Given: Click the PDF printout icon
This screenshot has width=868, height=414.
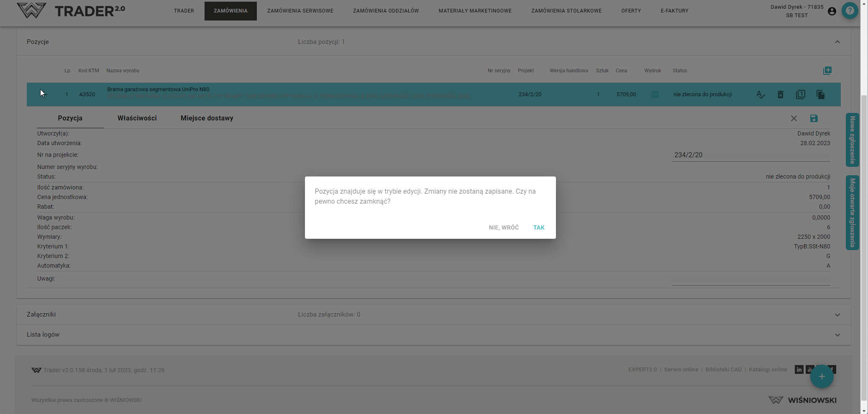Looking at the screenshot, I should (655, 95).
